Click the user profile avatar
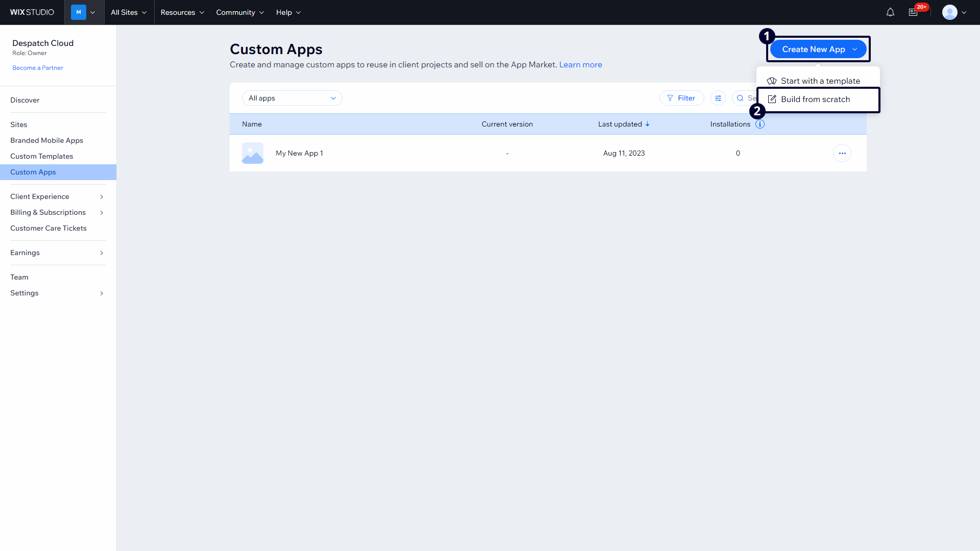Viewport: 980px width, 551px height. 949,12
